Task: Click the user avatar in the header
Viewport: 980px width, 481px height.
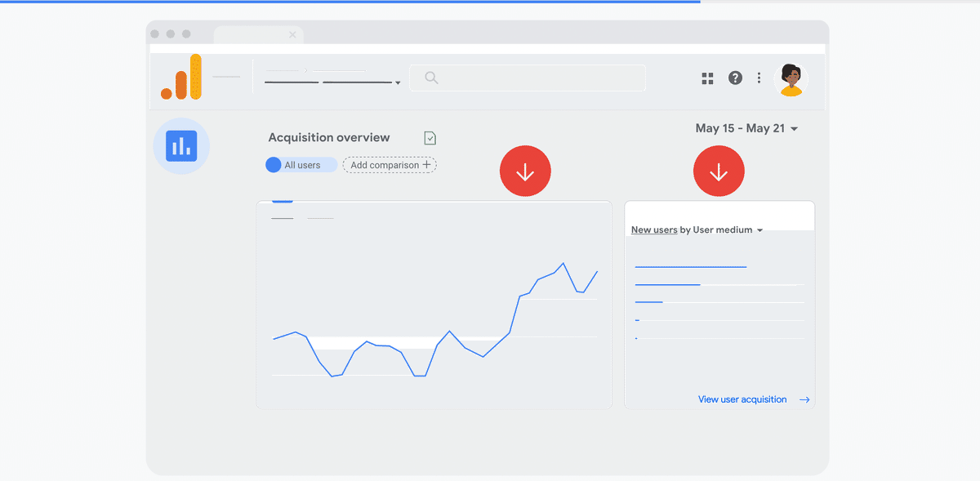Action: 791,80
